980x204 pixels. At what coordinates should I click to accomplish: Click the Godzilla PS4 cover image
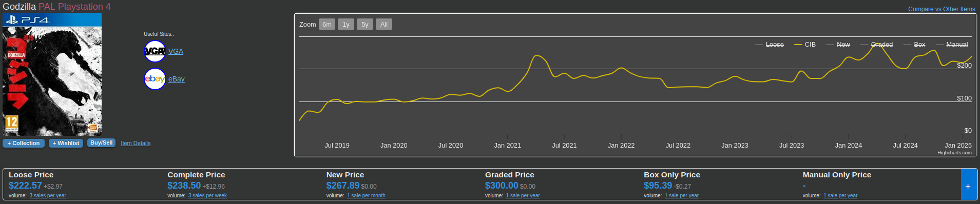pos(52,74)
